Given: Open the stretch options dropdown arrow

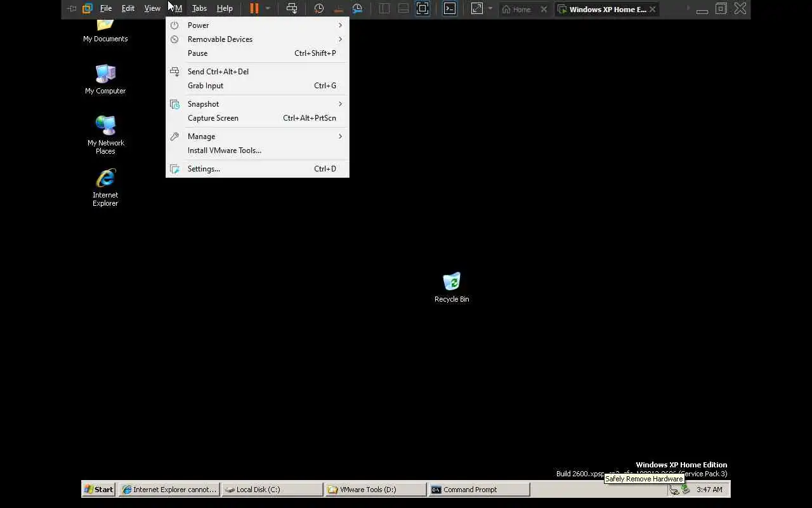Looking at the screenshot, I should (490, 8).
